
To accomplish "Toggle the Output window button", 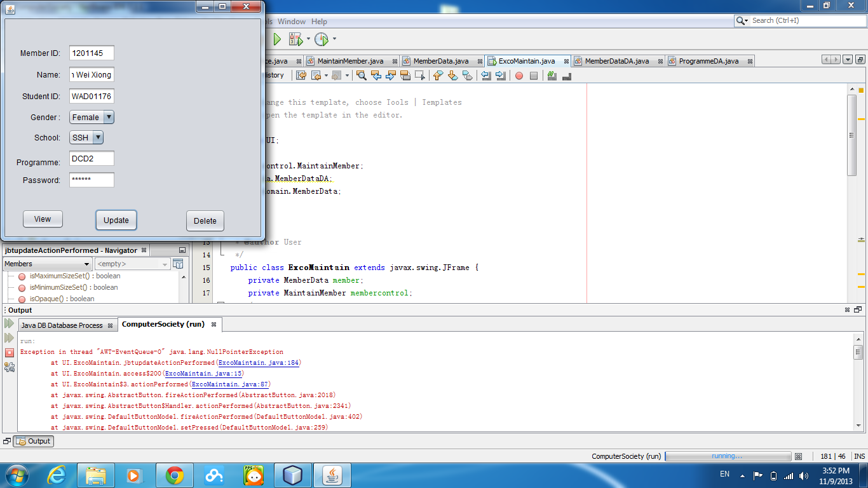I will (x=34, y=441).
